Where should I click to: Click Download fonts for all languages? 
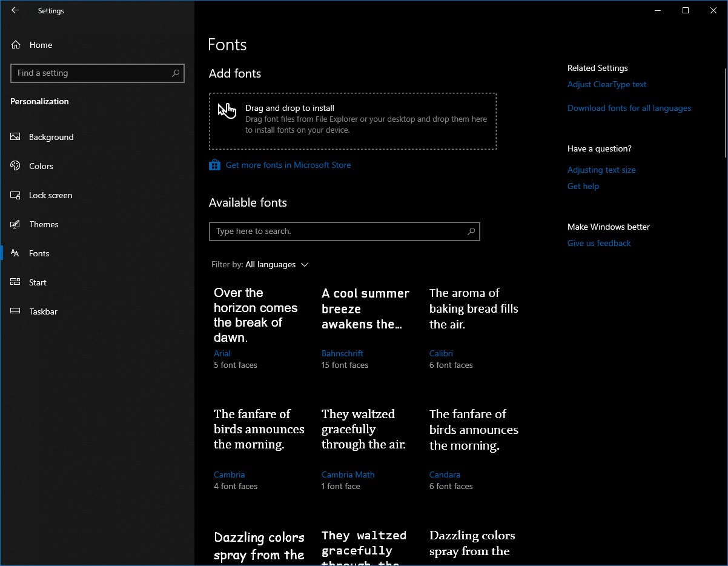629,108
